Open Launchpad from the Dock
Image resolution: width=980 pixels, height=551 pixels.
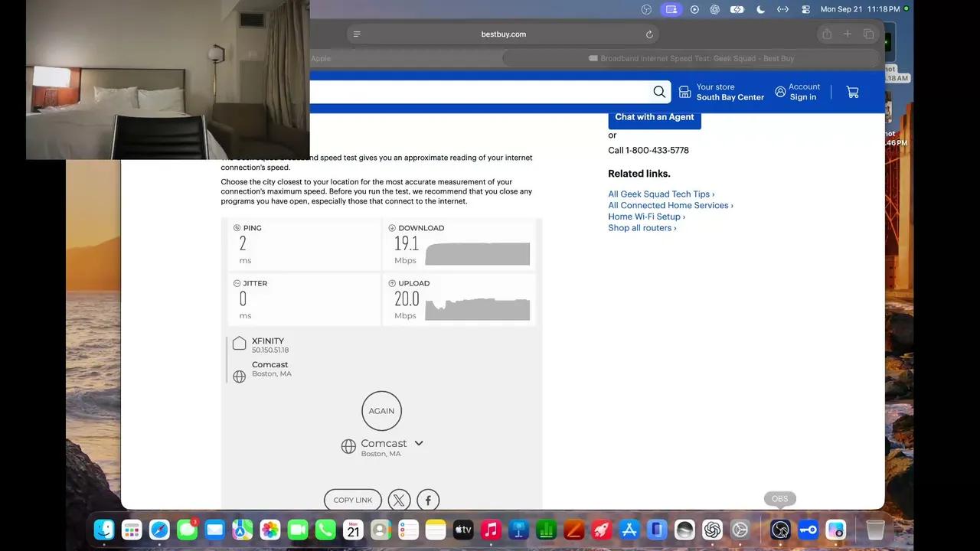point(132,530)
